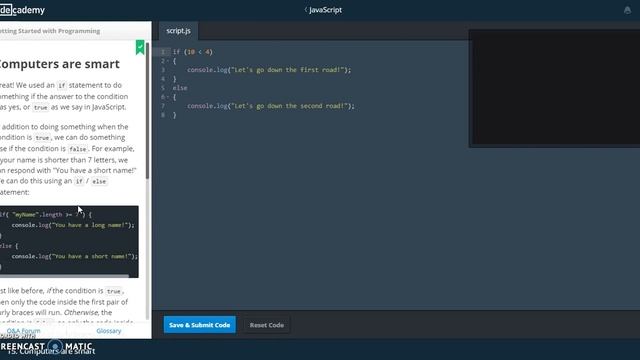Go back via the JavaScript chevron
The height and width of the screenshot is (360, 640).
pyautogui.click(x=305, y=10)
